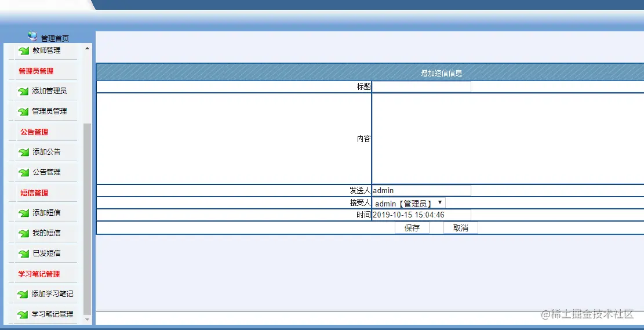Click the sidebar scrollbar thumb
The image size is (644, 330).
click(x=87, y=219)
